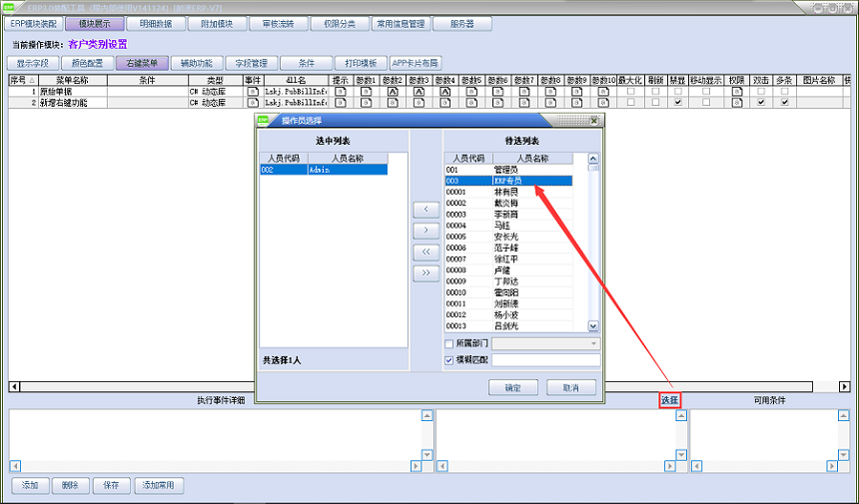Image resolution: width=859 pixels, height=504 pixels.
Task: Click the 取消 button in the dialog
Action: pos(570,387)
